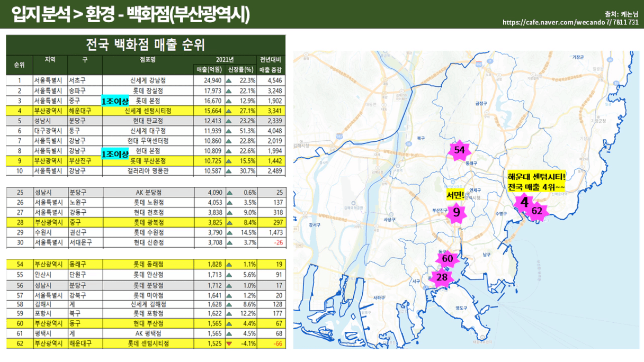Screen dimensions: 644x362
Task: Select the 신세계 센텀시티점 store name cell
Action: pos(148,111)
